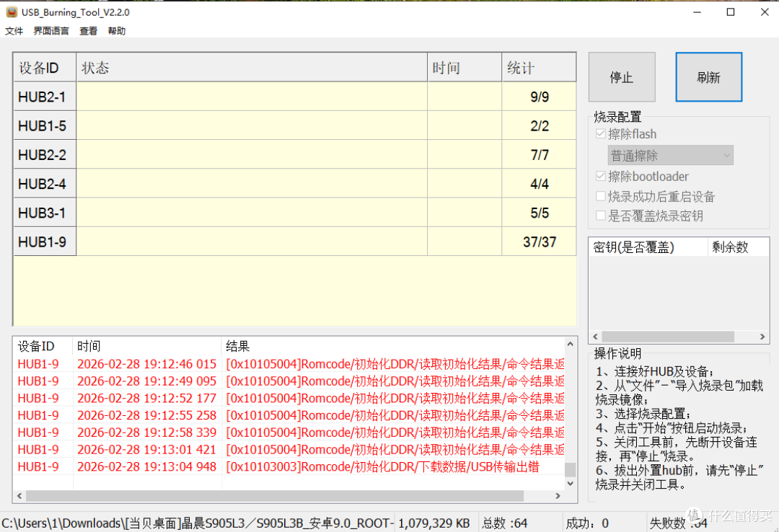
Task: Click the image file path in status bar
Action: 197,523
